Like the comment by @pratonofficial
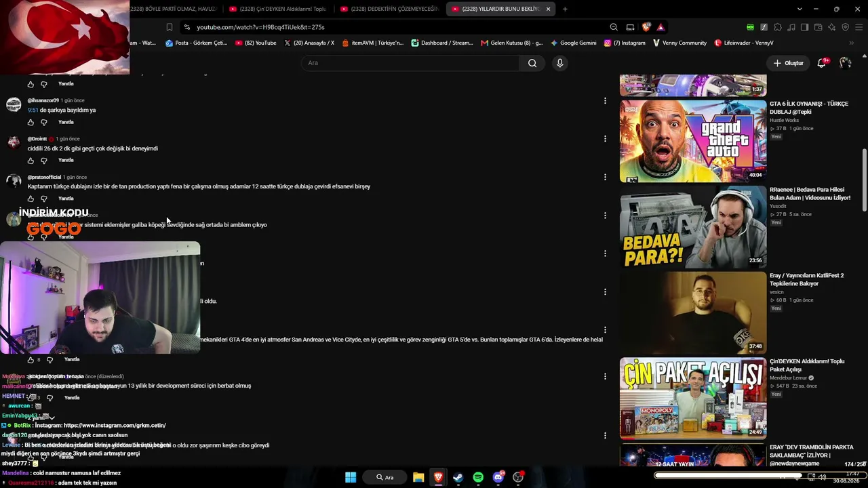This screenshot has height=488, width=868. pos(31,199)
